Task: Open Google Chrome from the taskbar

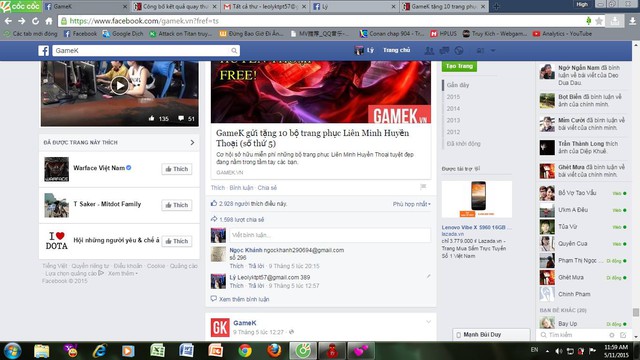Action: (244, 351)
